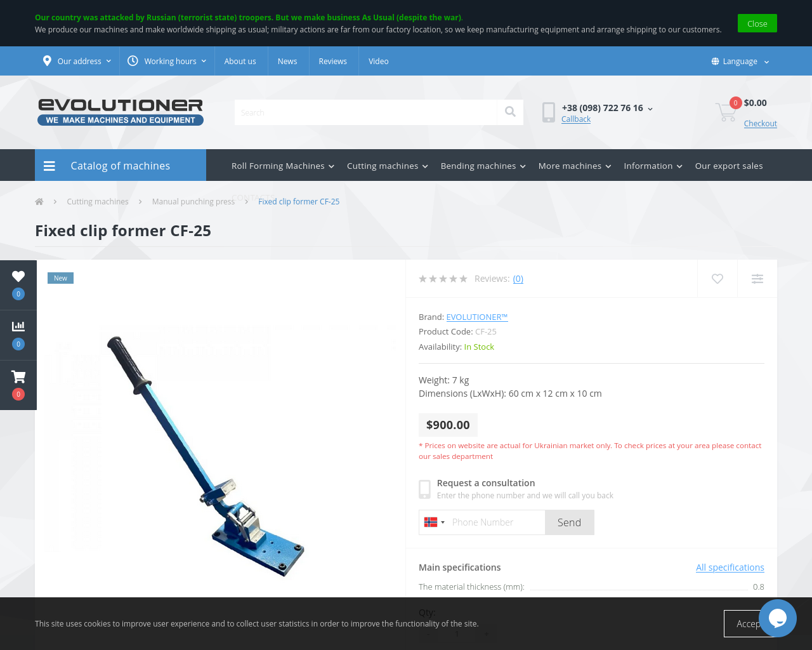Open the All specifications link

[x=730, y=567]
